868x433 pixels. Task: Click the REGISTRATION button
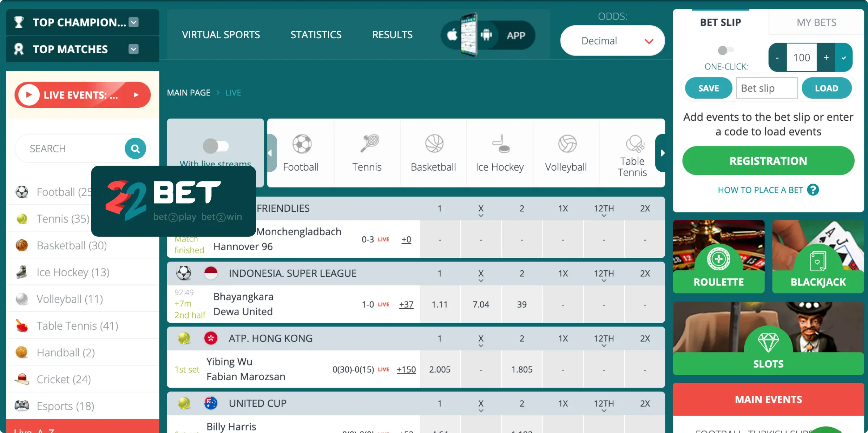[x=768, y=160]
